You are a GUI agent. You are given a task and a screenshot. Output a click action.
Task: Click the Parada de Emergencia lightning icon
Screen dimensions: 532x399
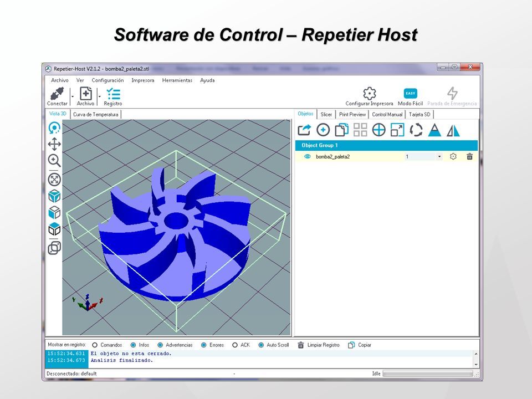click(x=452, y=93)
